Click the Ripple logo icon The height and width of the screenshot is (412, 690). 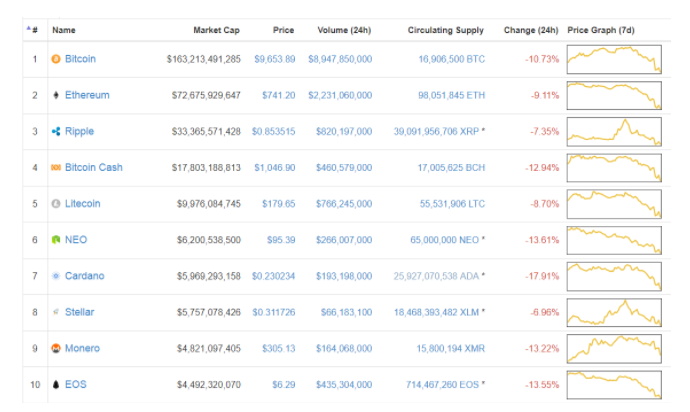(56, 132)
